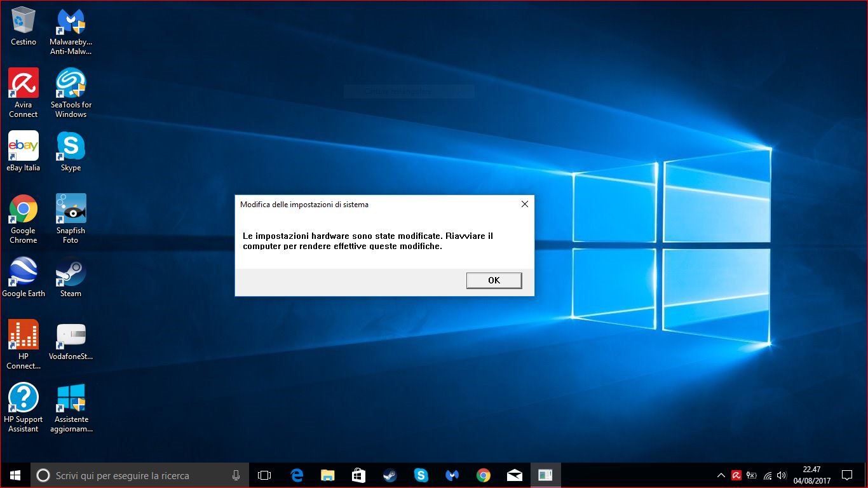Open the Action Center notifications
This screenshot has width=868, height=488.
tap(847, 475)
